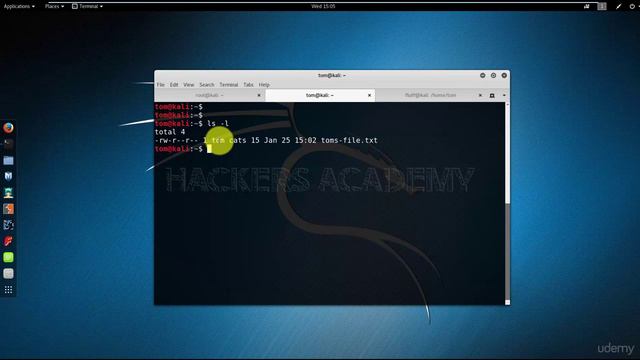The image size is (640, 360).
Task: Close the active tom@kali tab
Action: tap(369, 95)
